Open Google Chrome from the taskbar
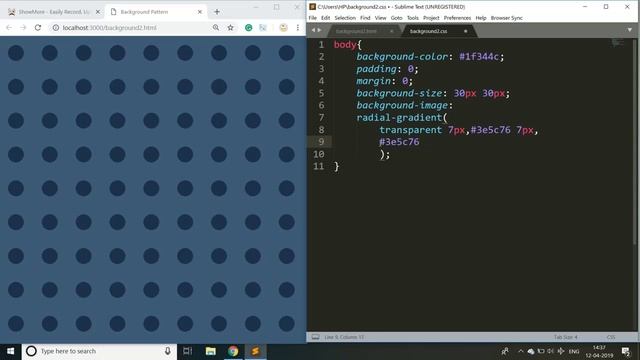This screenshot has height=360, width=640. pos(233,351)
